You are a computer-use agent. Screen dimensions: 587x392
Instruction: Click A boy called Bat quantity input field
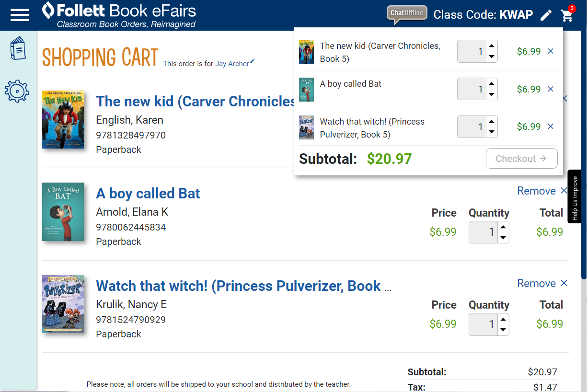(x=484, y=231)
